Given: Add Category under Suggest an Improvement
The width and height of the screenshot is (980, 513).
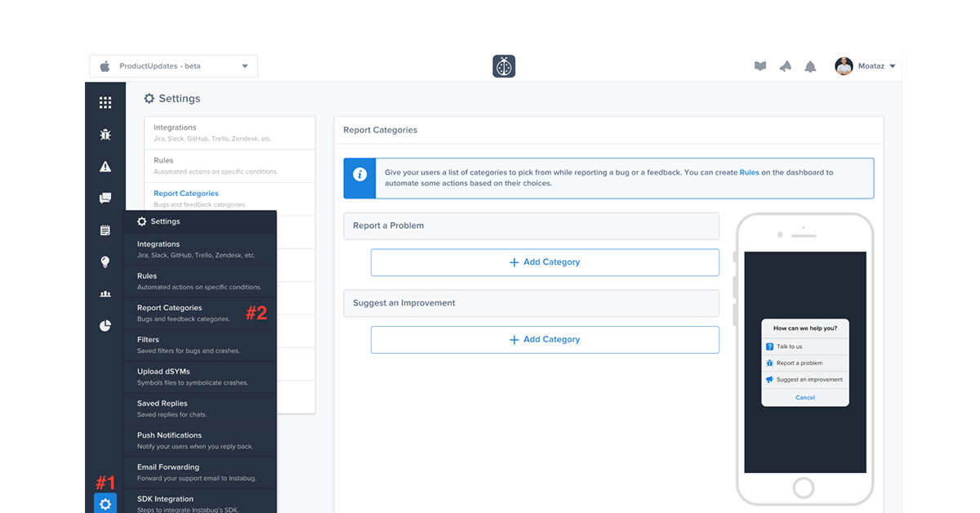Looking at the screenshot, I should click(x=545, y=340).
